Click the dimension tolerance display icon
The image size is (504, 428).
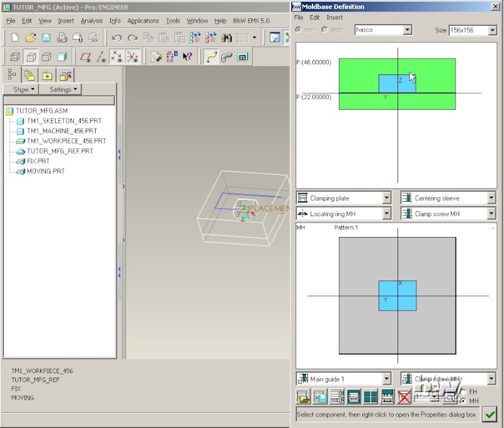point(171,57)
